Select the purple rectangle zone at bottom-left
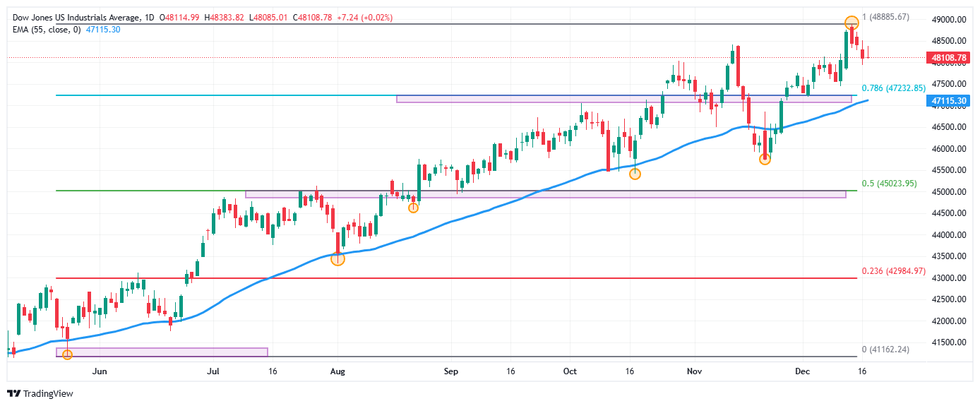Image resolution: width=980 pixels, height=406 pixels. pos(162,352)
